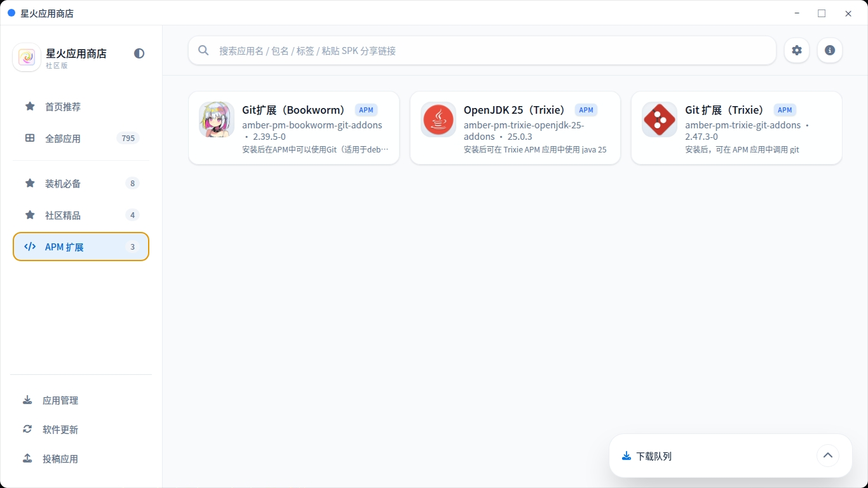Click the Spark Store logo icon

pos(27,57)
